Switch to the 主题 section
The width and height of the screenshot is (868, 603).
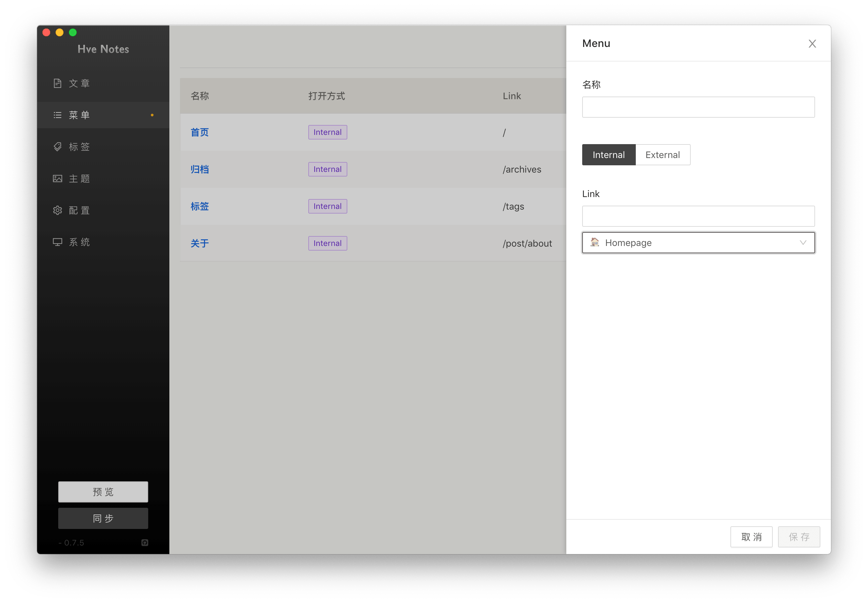click(103, 178)
